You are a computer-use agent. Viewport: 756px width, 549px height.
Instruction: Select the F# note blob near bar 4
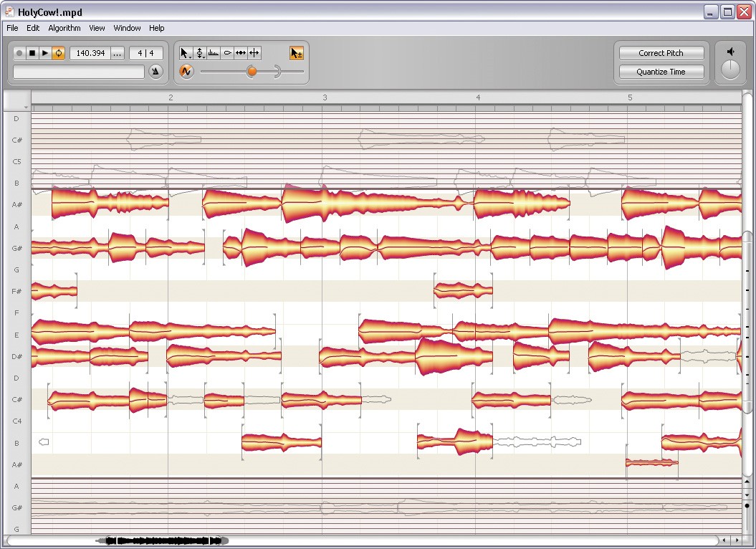click(464, 290)
